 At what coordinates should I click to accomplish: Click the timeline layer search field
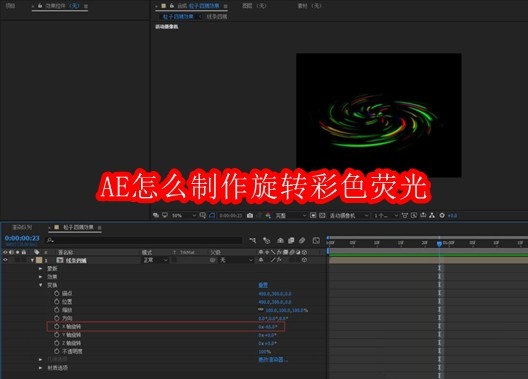point(144,240)
